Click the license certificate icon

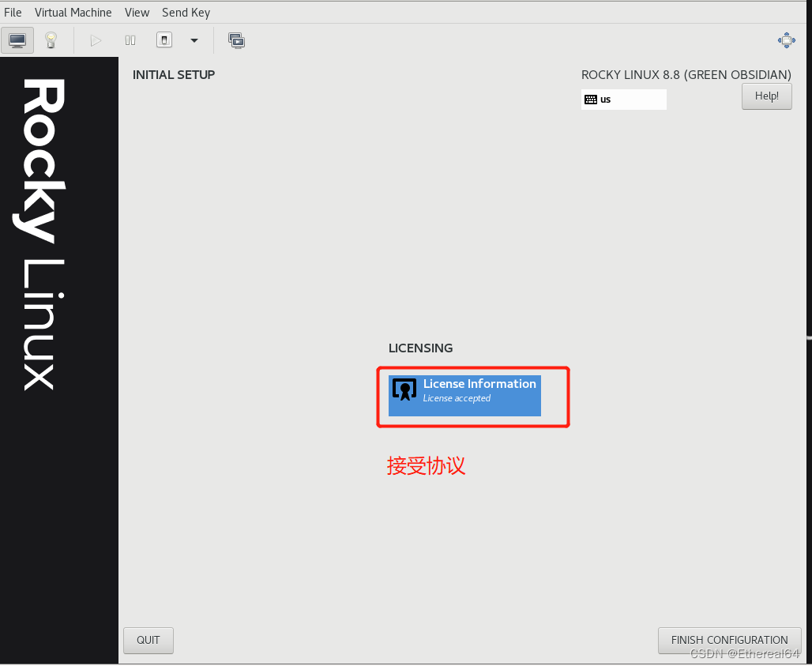(404, 389)
